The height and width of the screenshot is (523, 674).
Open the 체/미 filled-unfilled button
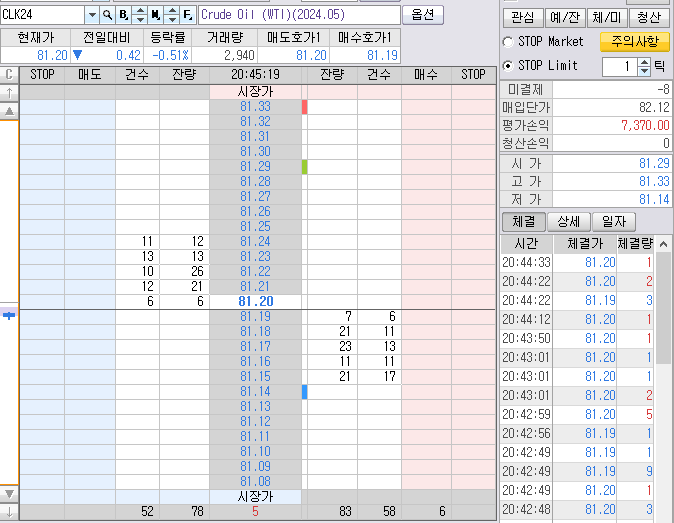(607, 18)
